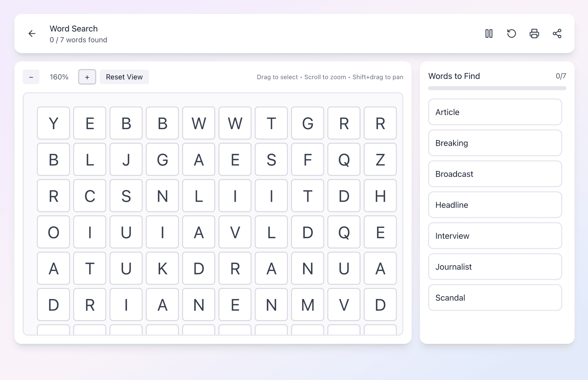Click the Interview word entry
588x380 pixels.
point(495,236)
